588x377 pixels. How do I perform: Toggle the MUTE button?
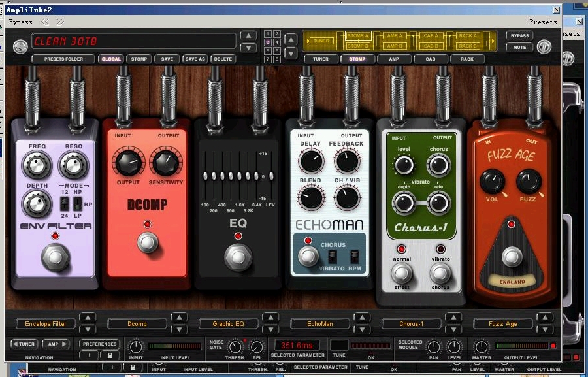point(519,48)
